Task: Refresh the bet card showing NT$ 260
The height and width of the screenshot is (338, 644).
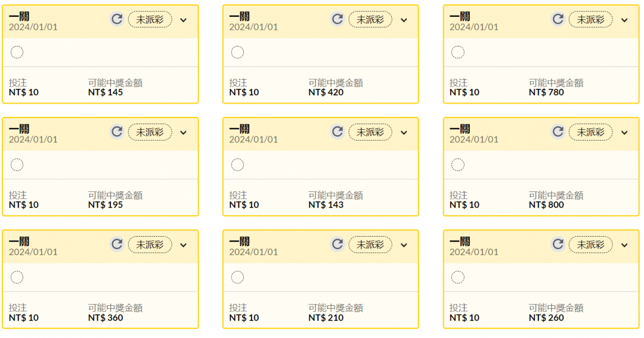Action: pyautogui.click(x=558, y=244)
